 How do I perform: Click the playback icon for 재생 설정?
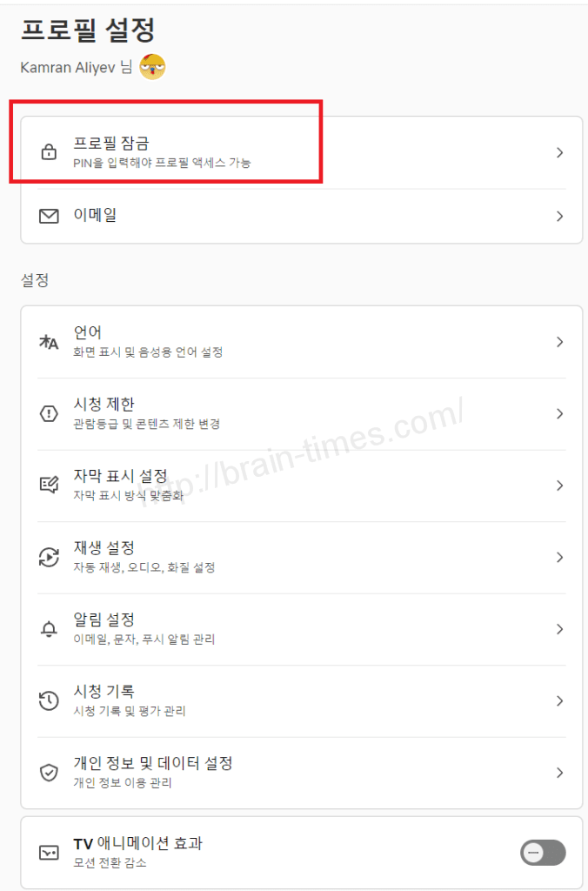[50, 558]
